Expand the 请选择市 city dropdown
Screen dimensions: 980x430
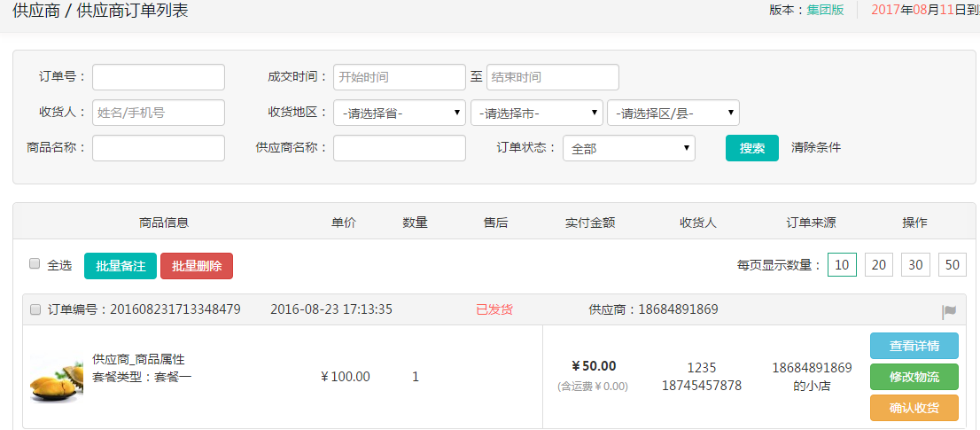pyautogui.click(x=536, y=113)
